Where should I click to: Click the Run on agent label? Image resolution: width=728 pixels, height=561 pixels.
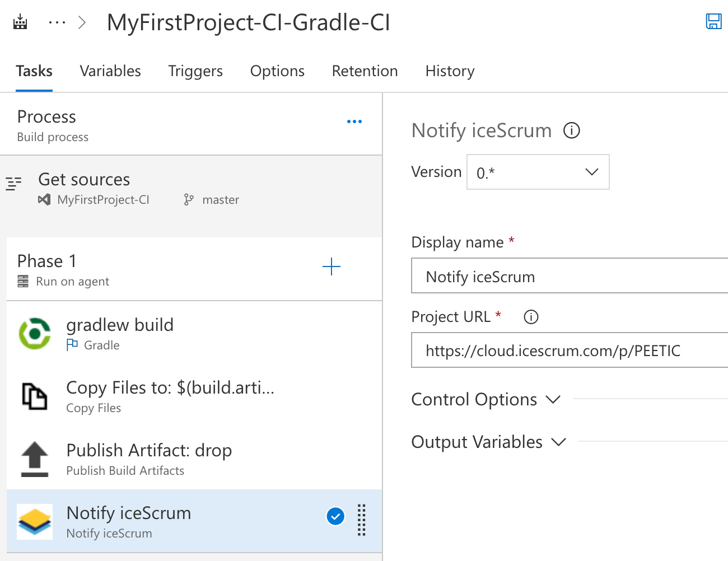[73, 282]
